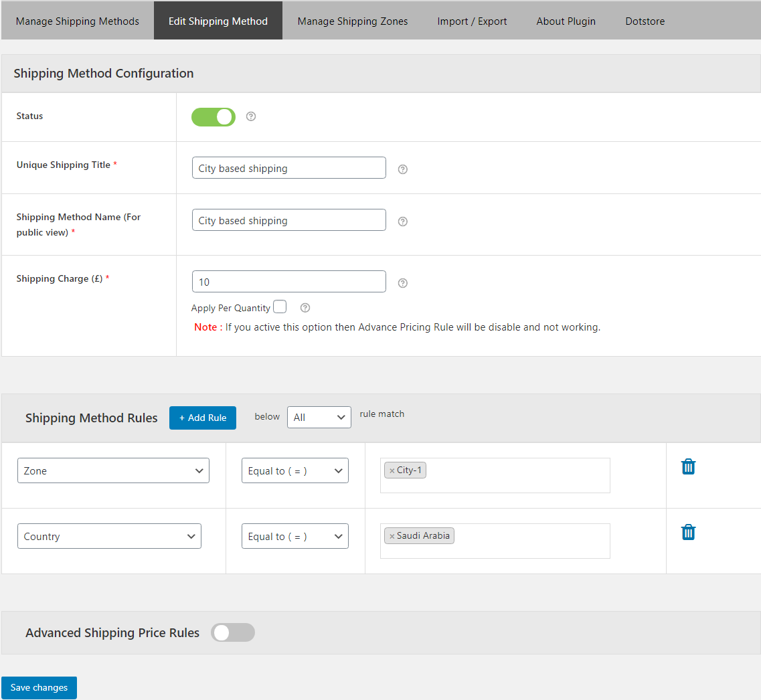
Task: Change the rule match from All dropdown
Action: tap(319, 416)
